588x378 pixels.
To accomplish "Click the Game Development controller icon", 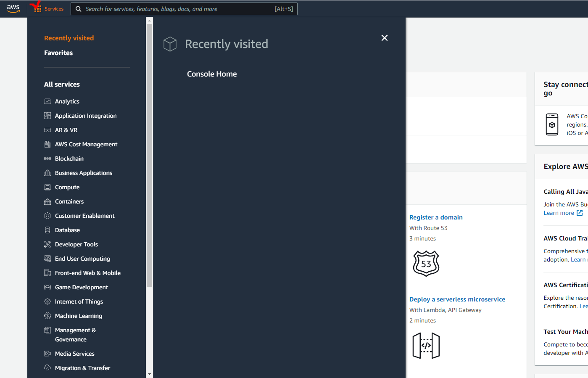I will [47, 287].
